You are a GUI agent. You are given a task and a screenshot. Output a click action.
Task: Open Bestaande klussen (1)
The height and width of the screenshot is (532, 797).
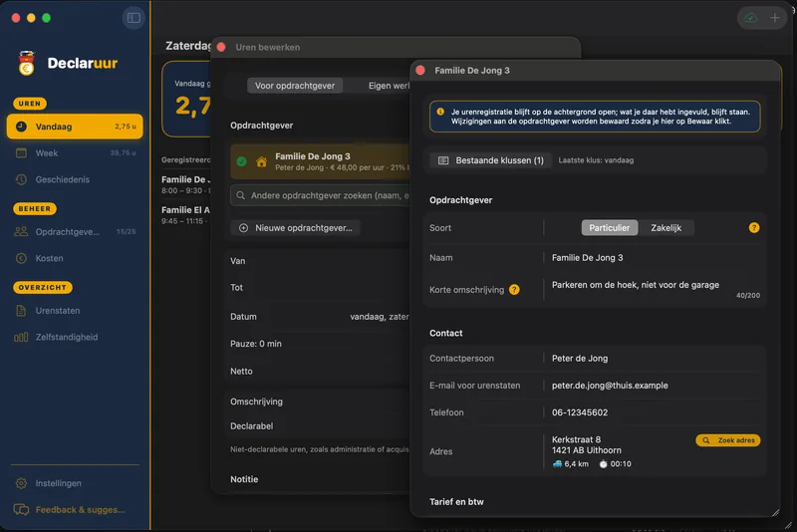coord(491,160)
